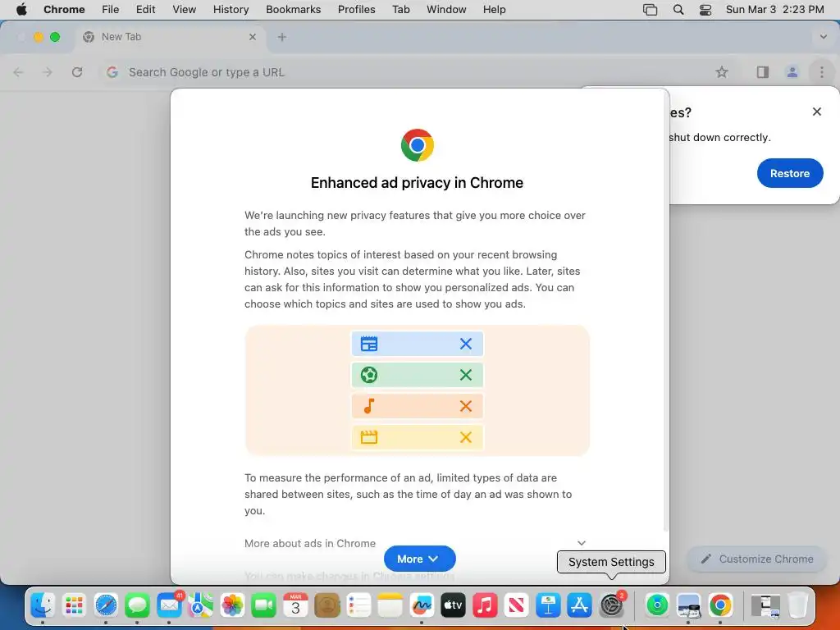Open Contacts app in the Dock
Screen dimensions: 840x630
(326, 605)
